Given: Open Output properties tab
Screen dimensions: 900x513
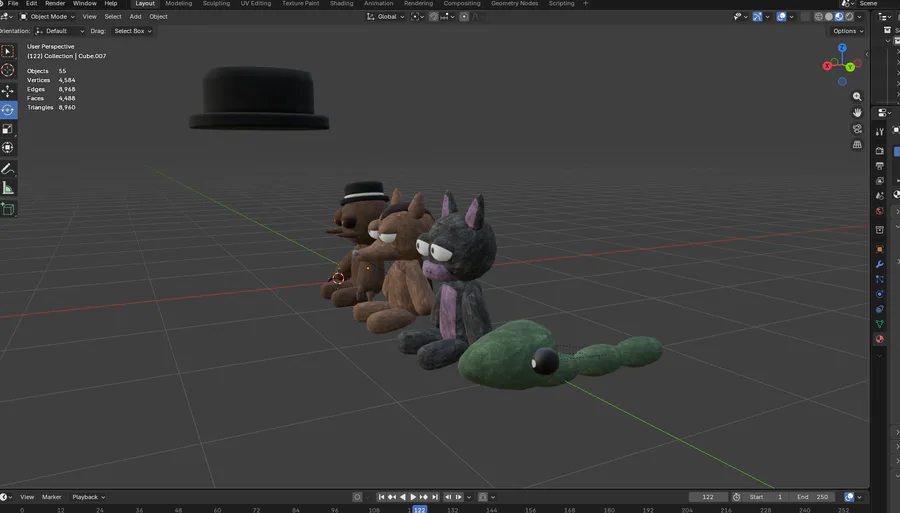Looking at the screenshot, I should tap(879, 166).
